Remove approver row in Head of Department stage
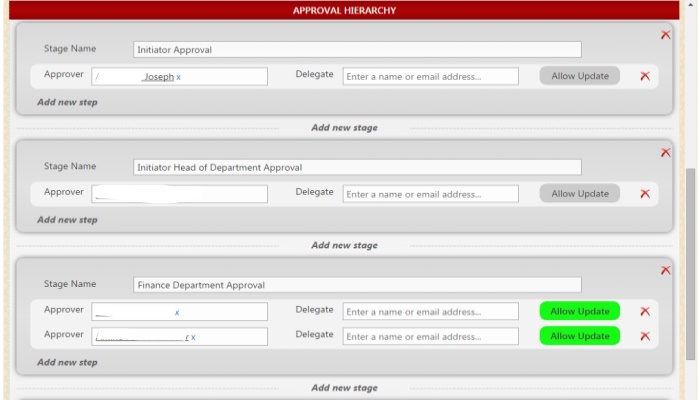700x400 pixels. [645, 194]
